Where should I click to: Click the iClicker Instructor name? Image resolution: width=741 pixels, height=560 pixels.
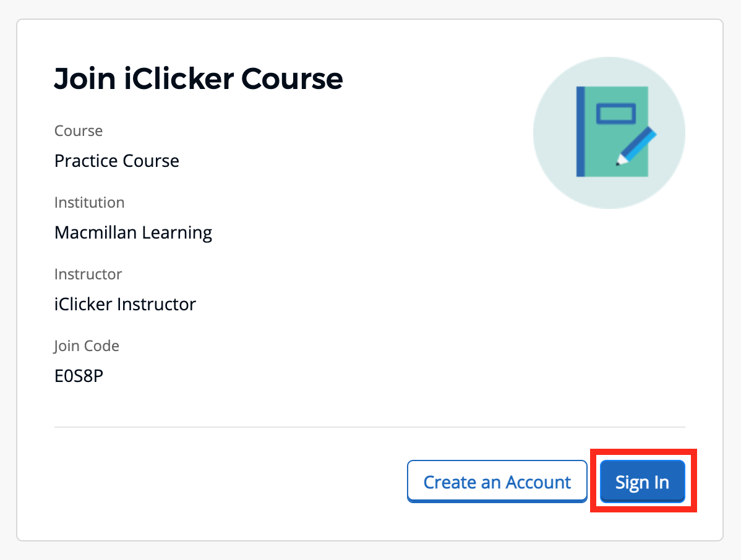coord(125,304)
